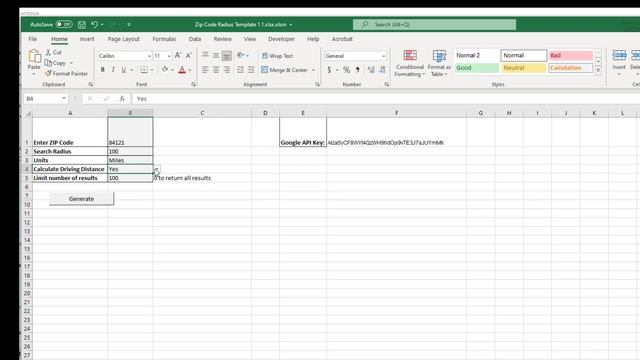640x360 pixels.
Task: Toggle Bold formatting
Action: 102,70
